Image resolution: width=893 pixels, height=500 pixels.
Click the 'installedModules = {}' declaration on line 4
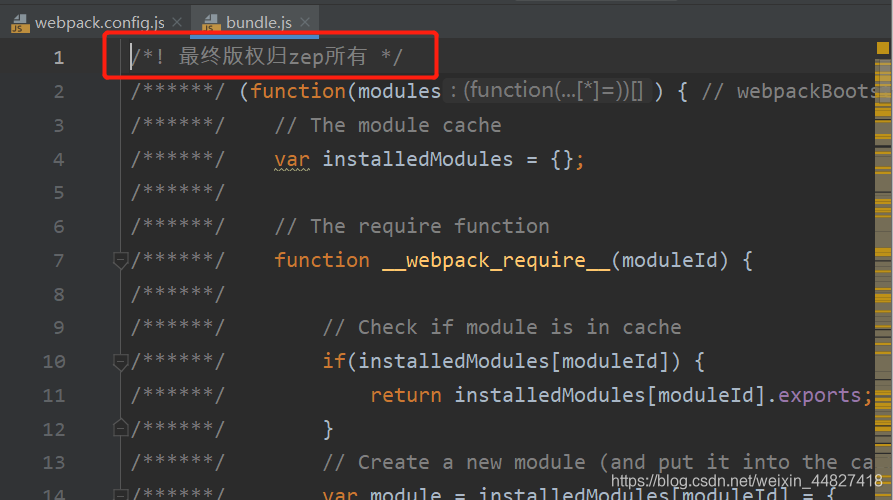pyautogui.click(x=448, y=159)
